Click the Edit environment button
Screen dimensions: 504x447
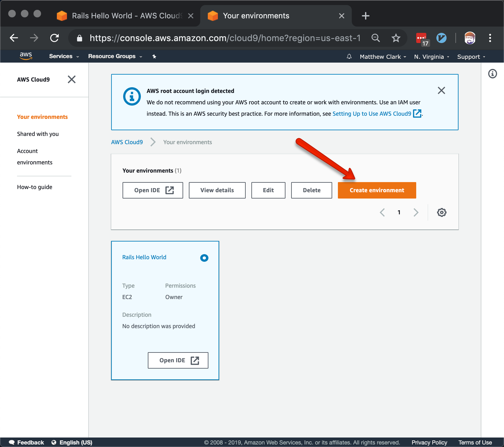(x=268, y=190)
